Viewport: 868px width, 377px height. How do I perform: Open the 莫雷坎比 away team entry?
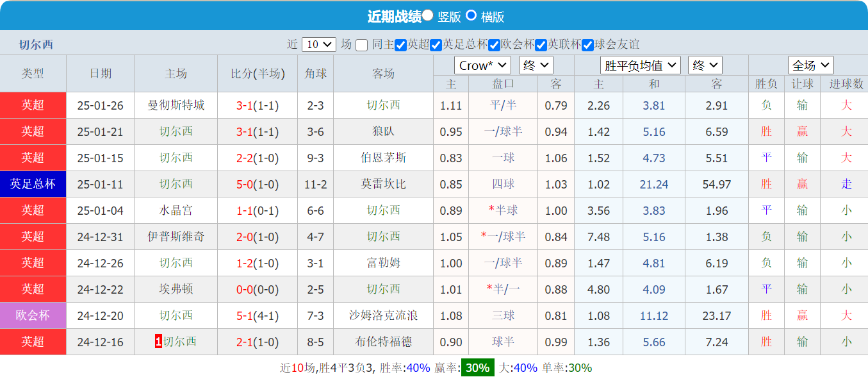(385, 183)
